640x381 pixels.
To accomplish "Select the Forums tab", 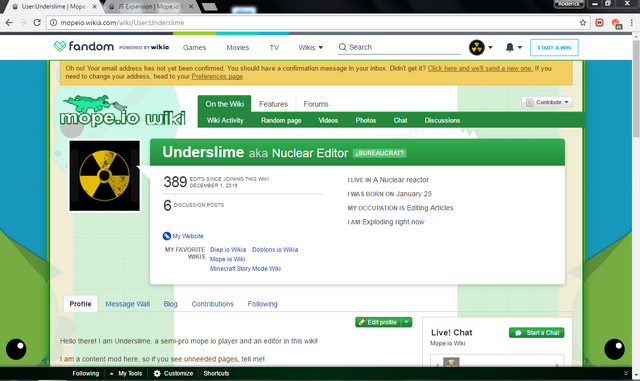I will [316, 104].
